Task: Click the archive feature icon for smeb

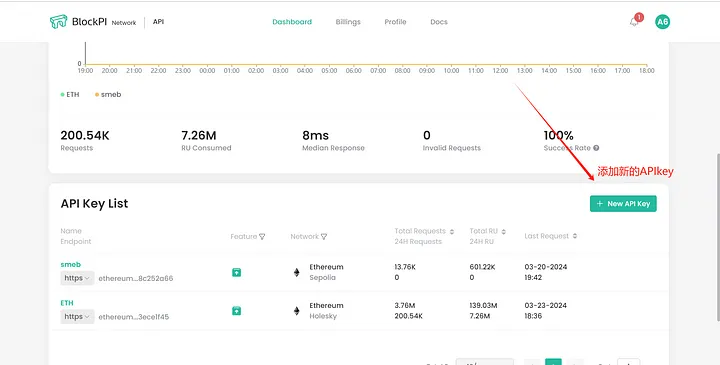Action: tap(236, 272)
